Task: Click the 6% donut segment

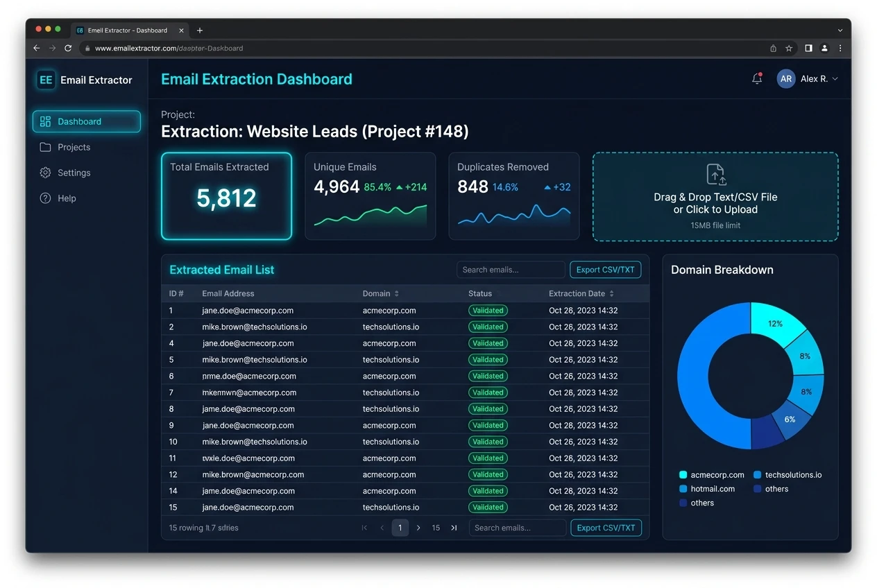Action: [x=790, y=420]
